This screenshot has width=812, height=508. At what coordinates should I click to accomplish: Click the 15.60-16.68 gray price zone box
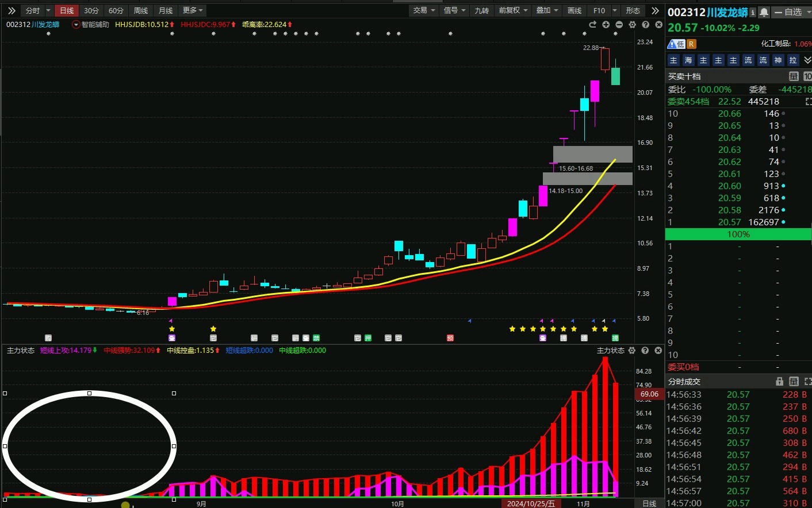(x=593, y=154)
